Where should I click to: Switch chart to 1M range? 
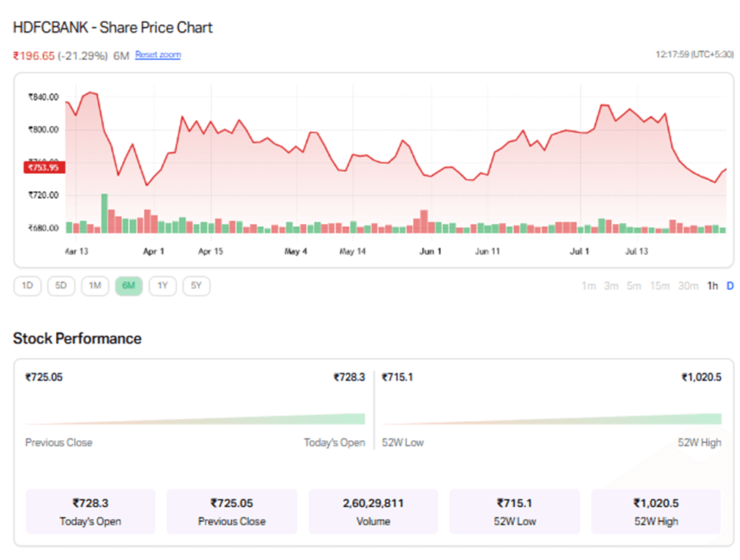pos(95,286)
